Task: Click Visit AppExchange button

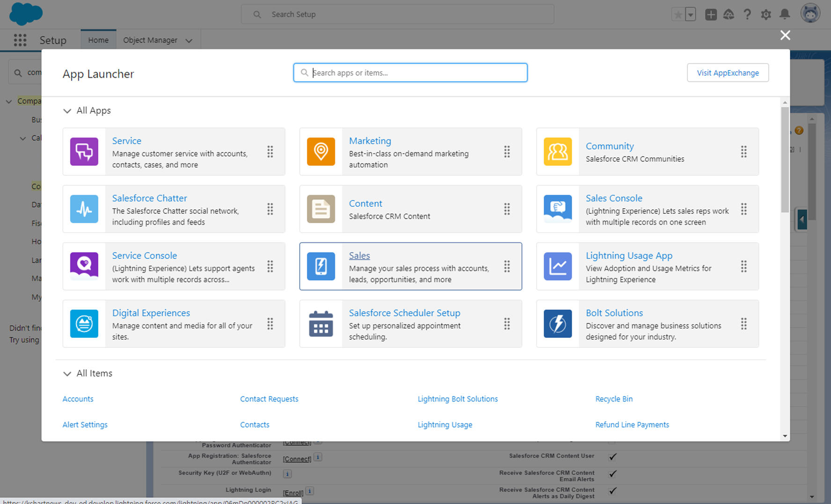Action: [x=728, y=73]
